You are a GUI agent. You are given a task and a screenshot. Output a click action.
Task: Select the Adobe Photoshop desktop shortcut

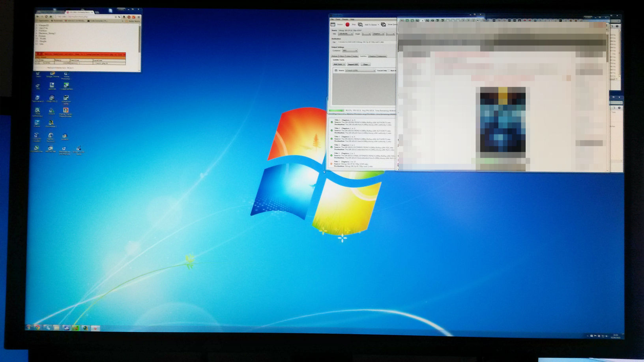pyautogui.click(x=66, y=75)
